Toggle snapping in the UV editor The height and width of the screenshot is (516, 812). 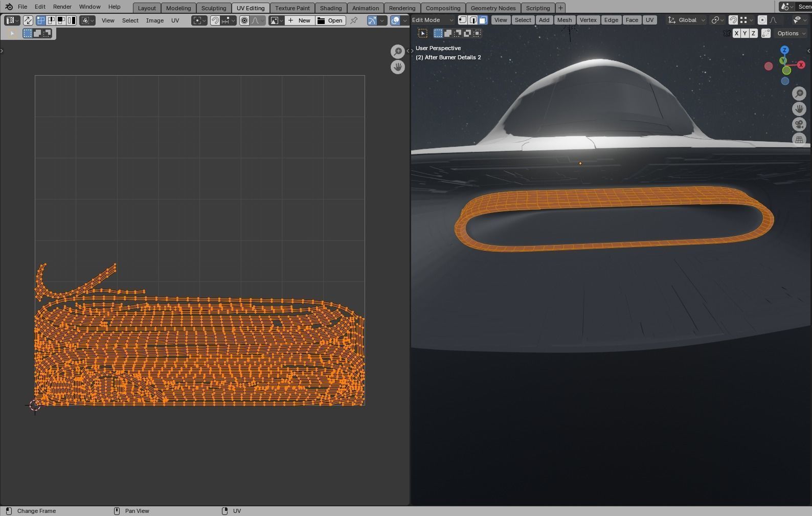pyautogui.click(x=215, y=20)
